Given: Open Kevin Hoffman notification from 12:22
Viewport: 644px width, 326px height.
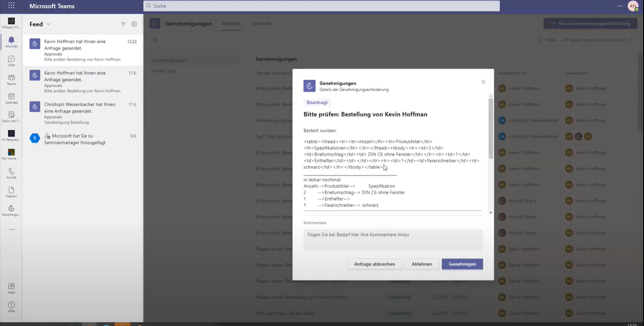Looking at the screenshot, I should 83,50.
